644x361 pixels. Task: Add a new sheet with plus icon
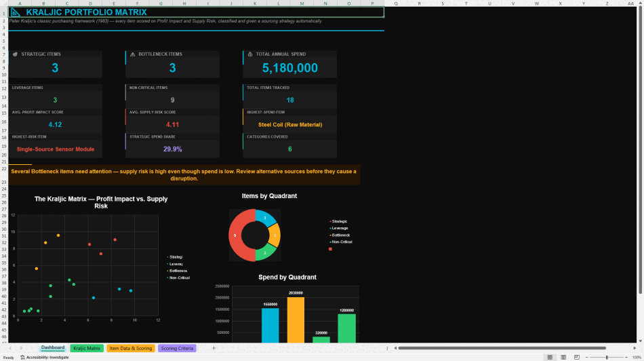tap(214, 348)
